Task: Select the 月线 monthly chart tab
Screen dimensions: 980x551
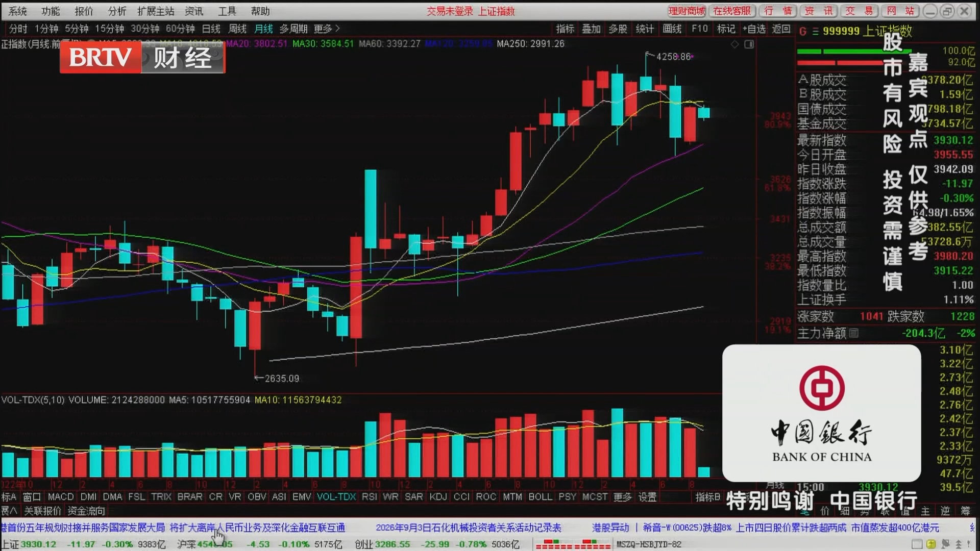Action: (x=264, y=29)
